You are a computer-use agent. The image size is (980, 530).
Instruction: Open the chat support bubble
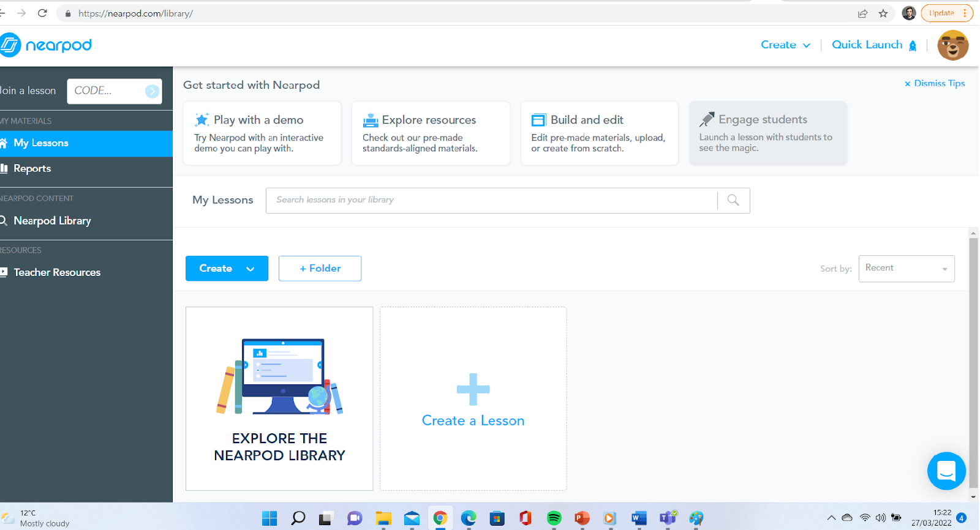pyautogui.click(x=946, y=471)
